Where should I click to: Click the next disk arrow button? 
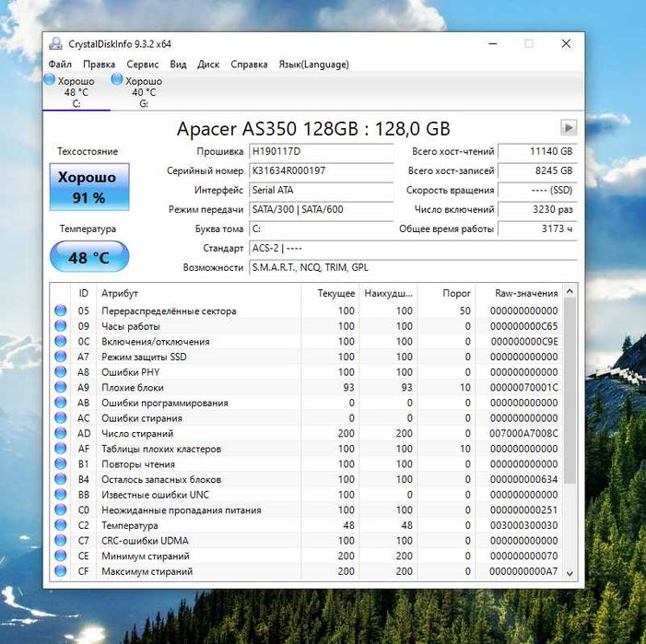tap(569, 127)
